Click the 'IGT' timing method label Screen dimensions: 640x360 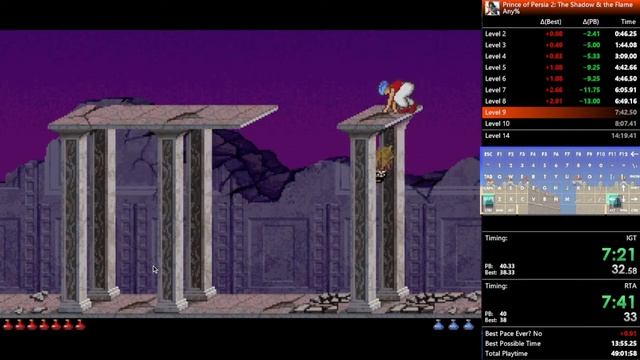pos(631,238)
